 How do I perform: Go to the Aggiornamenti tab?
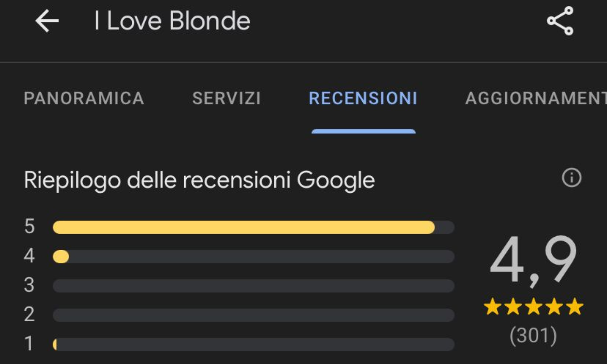(x=536, y=98)
